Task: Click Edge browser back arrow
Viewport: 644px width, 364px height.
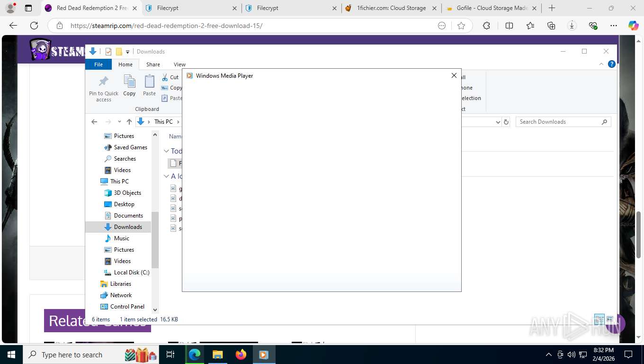Action: 13,26
